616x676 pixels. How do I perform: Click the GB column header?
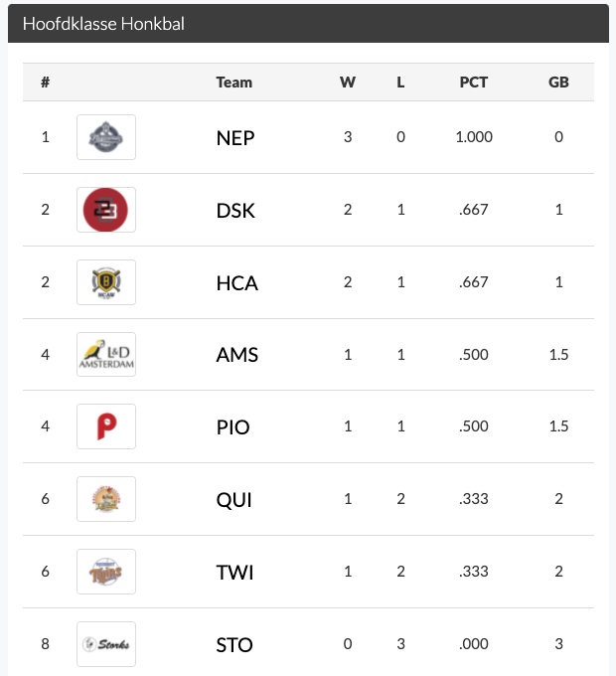[558, 83]
